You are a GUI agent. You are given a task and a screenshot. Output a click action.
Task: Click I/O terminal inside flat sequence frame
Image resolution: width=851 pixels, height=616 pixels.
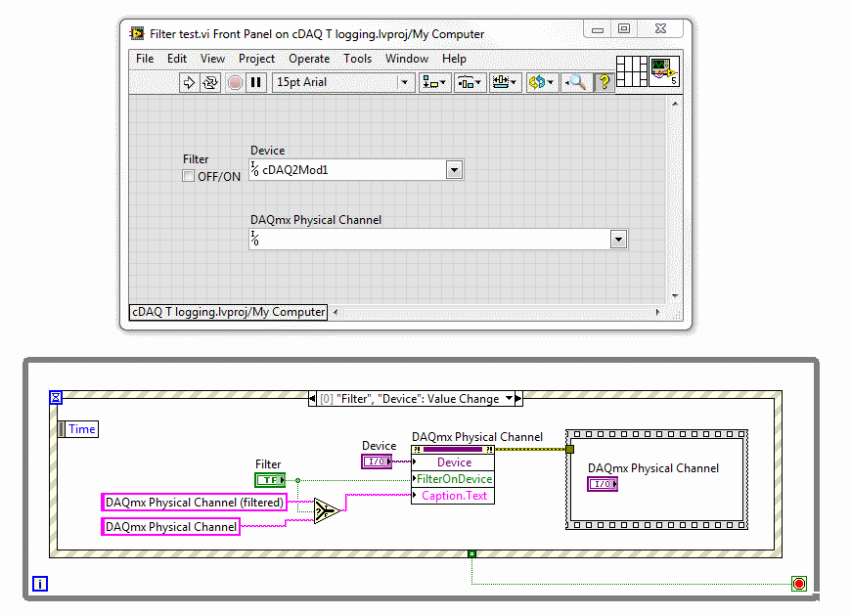tap(603, 484)
